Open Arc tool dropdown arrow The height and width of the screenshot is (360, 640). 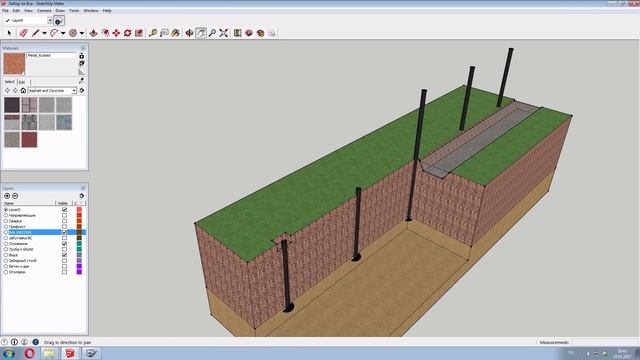click(63, 33)
